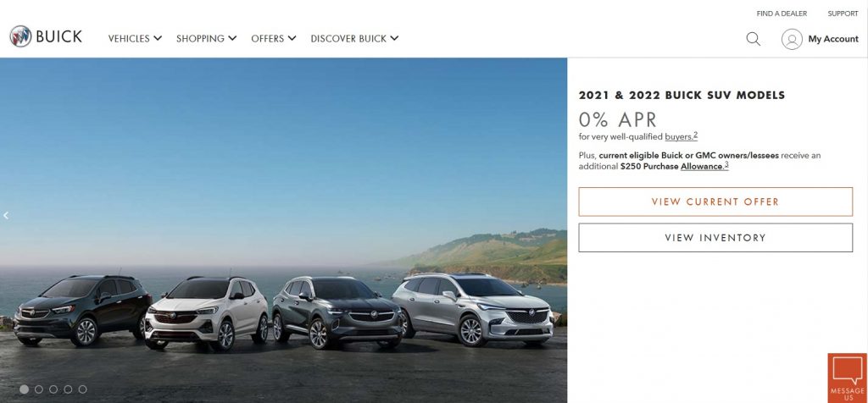Select the second carousel dot
This screenshot has height=403, width=868.
pyautogui.click(x=39, y=389)
